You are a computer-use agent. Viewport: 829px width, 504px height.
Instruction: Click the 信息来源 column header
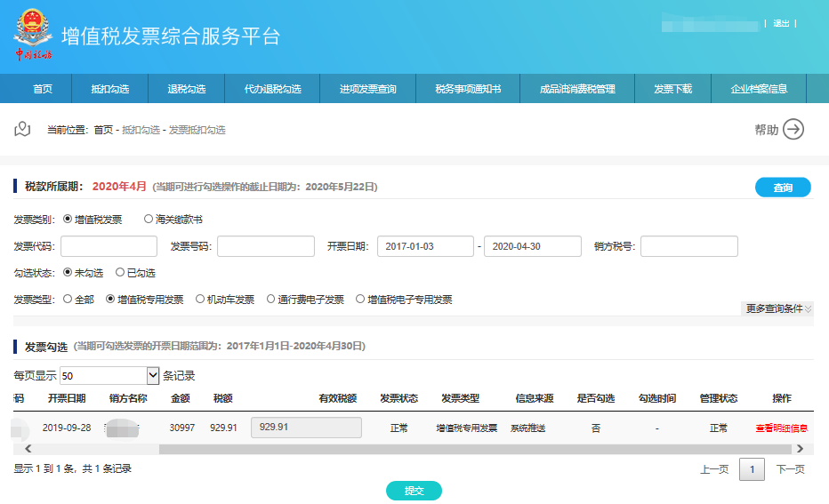click(534, 398)
